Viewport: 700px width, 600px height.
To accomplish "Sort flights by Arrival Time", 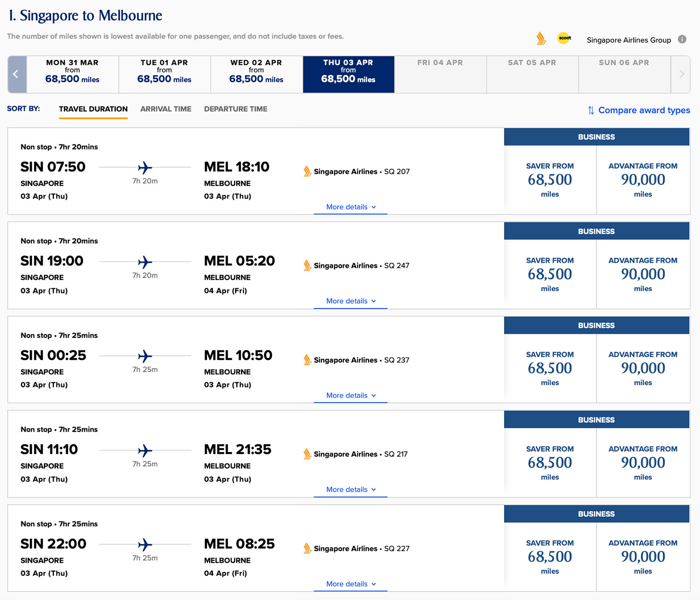I will click(x=166, y=109).
